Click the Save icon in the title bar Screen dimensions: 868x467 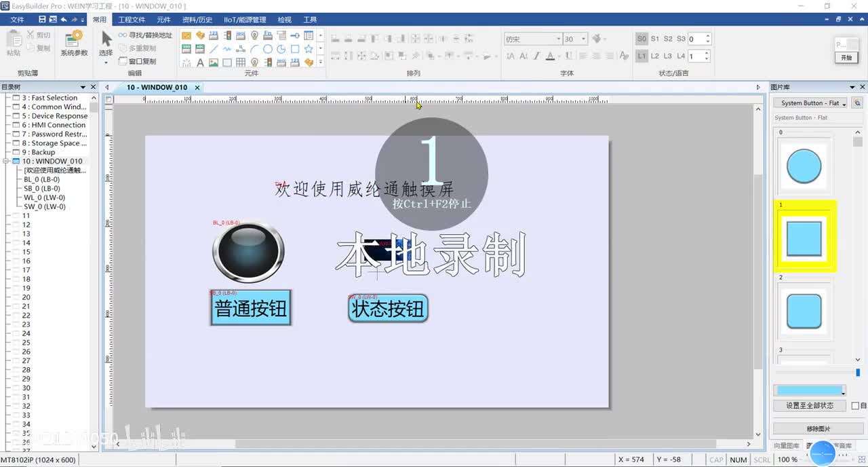[42, 19]
